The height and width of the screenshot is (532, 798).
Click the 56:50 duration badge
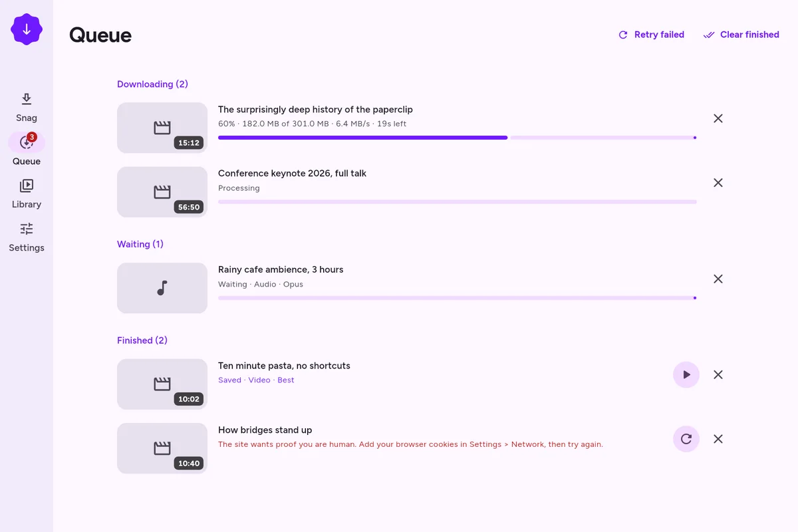pos(189,207)
